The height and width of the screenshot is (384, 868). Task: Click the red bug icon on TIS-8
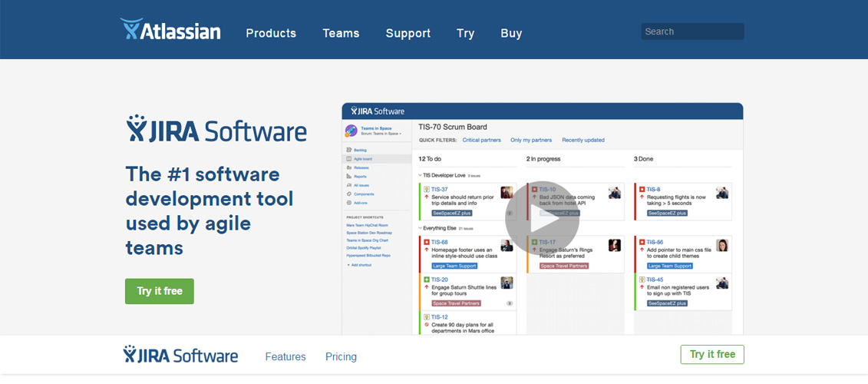click(x=642, y=190)
